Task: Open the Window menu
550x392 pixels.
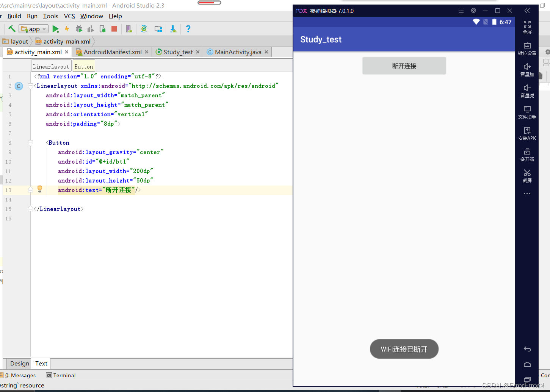Action: [x=92, y=16]
